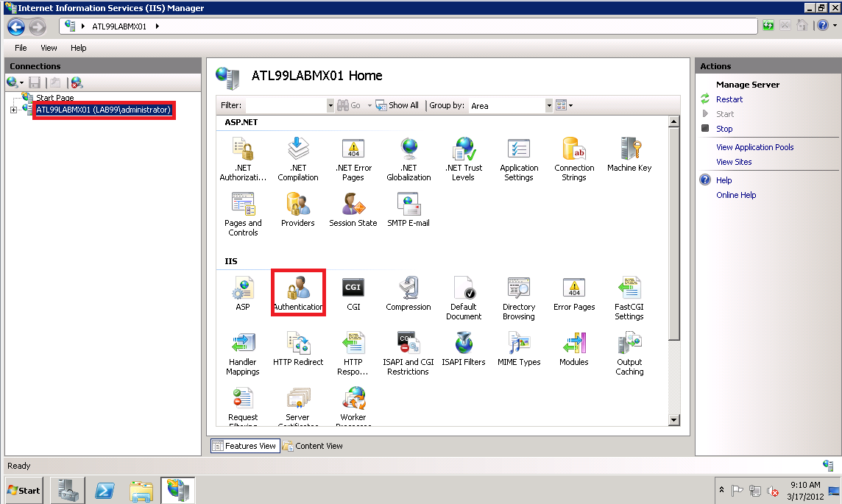
Task: Open the File menu
Action: 21,48
